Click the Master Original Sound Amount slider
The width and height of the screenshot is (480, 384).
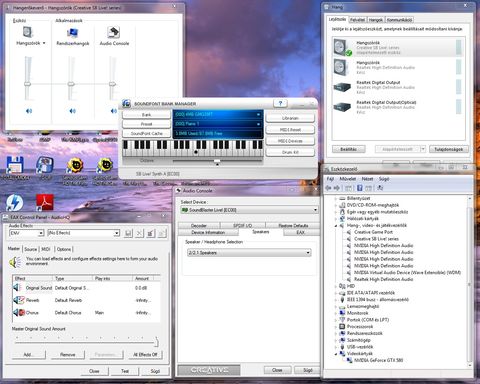[x=87, y=342]
